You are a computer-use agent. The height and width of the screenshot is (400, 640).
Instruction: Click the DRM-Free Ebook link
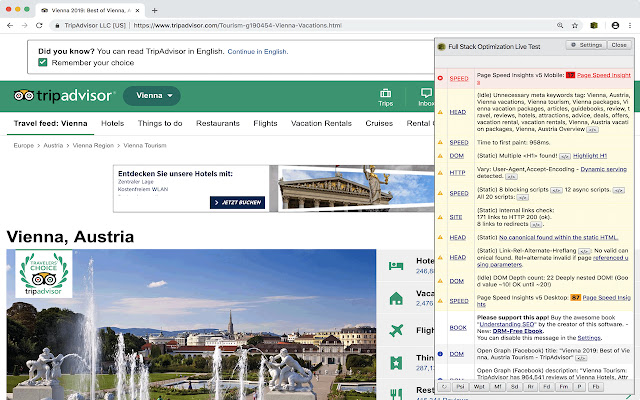click(518, 331)
